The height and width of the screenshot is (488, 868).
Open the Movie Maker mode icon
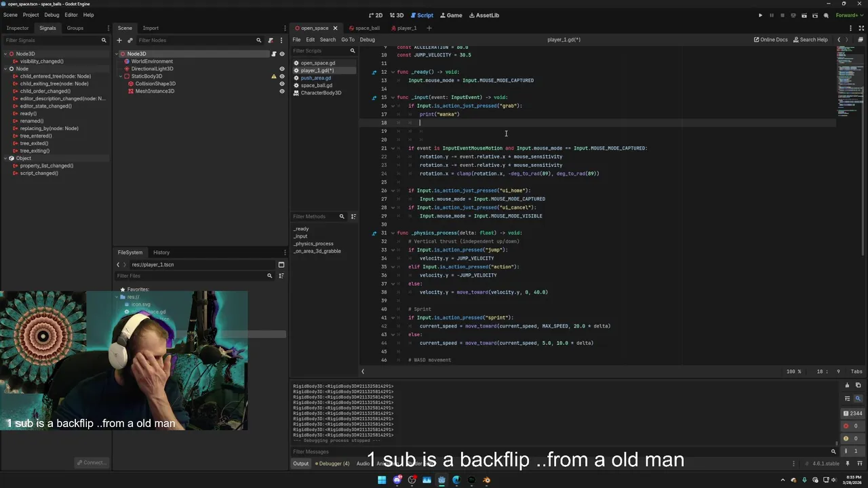click(x=826, y=15)
